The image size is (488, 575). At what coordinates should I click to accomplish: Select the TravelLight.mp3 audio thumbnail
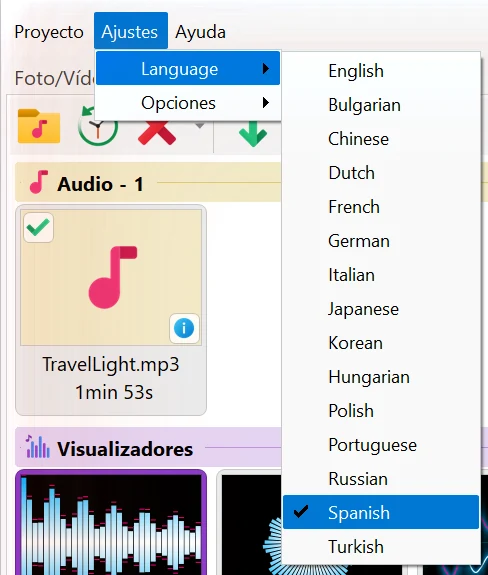tap(111, 277)
